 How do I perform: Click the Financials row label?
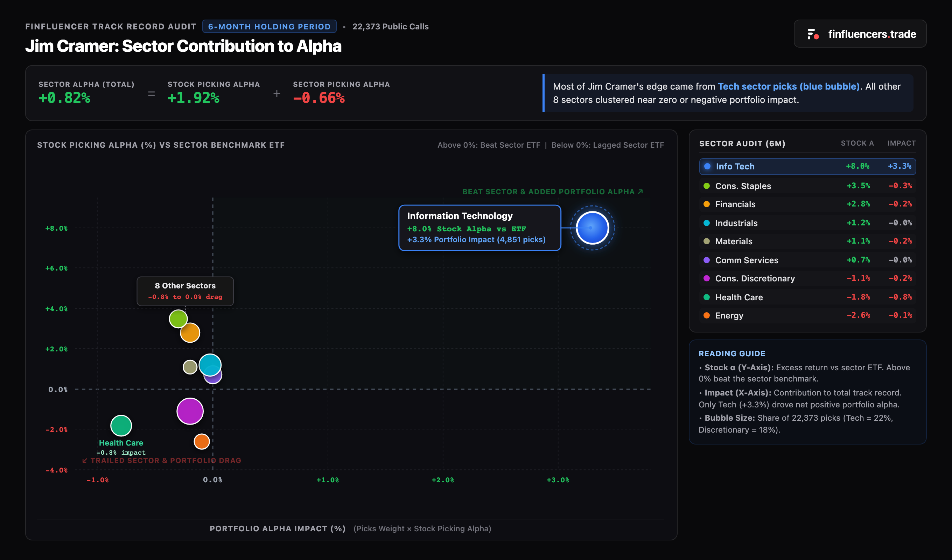(x=735, y=204)
